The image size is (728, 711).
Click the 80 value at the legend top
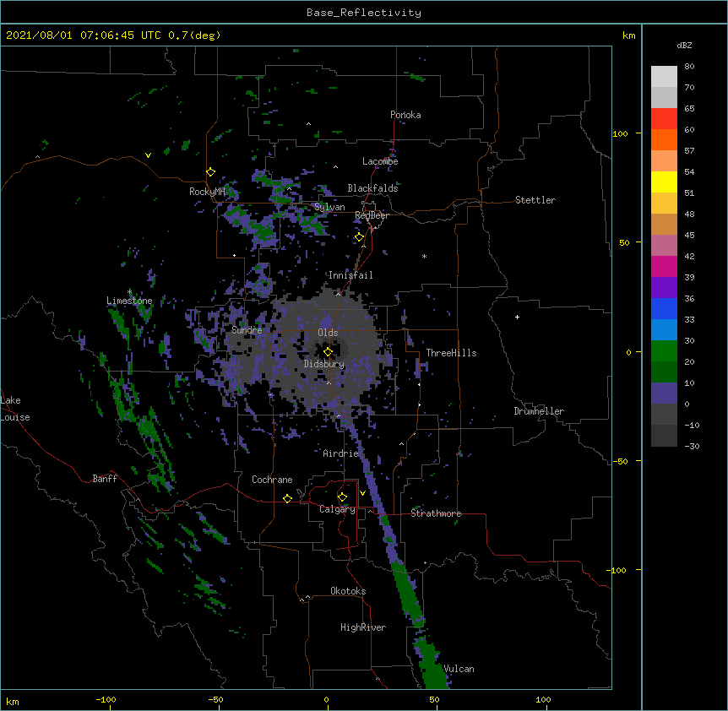(x=689, y=67)
